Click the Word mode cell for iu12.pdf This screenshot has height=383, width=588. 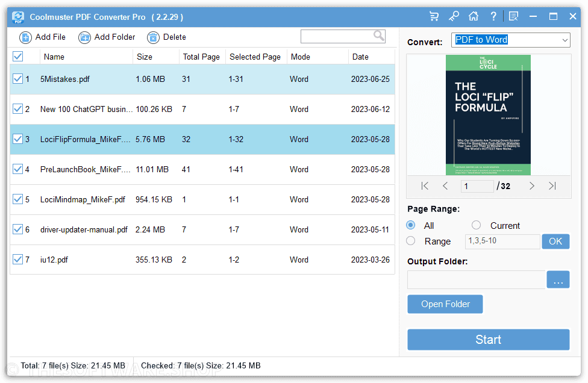pos(299,260)
